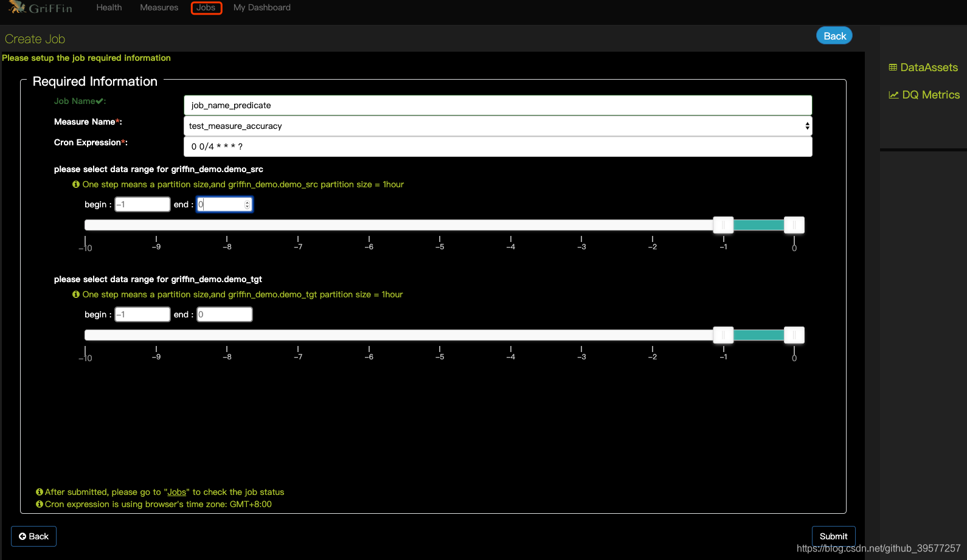This screenshot has width=967, height=560.
Task: Click the Griffin logo in the navbar
Action: click(40, 8)
